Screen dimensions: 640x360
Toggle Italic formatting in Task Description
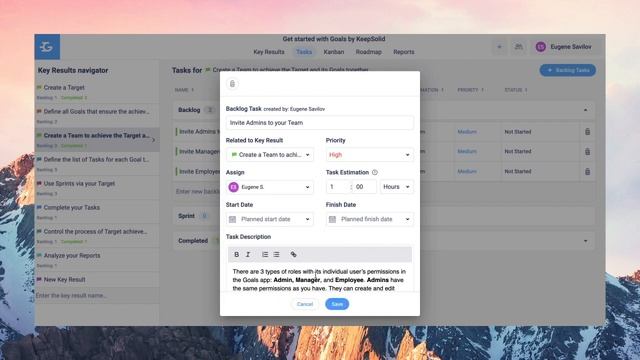coord(248,254)
